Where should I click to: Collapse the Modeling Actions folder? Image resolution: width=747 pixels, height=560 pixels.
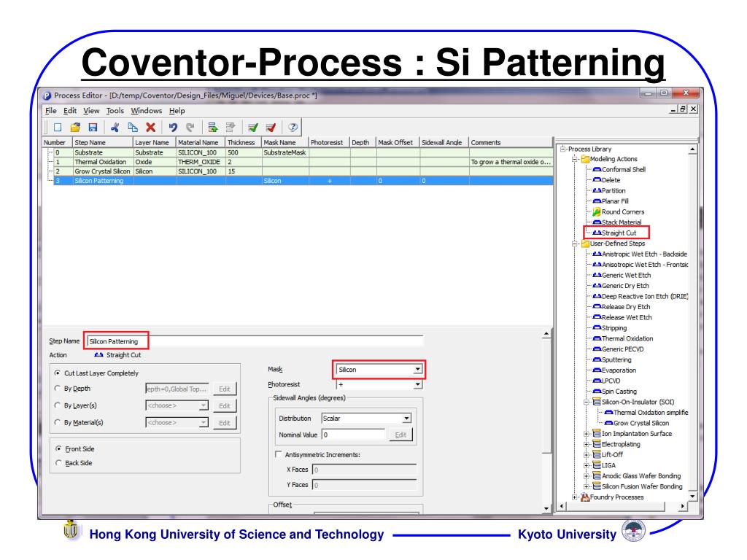(x=575, y=159)
